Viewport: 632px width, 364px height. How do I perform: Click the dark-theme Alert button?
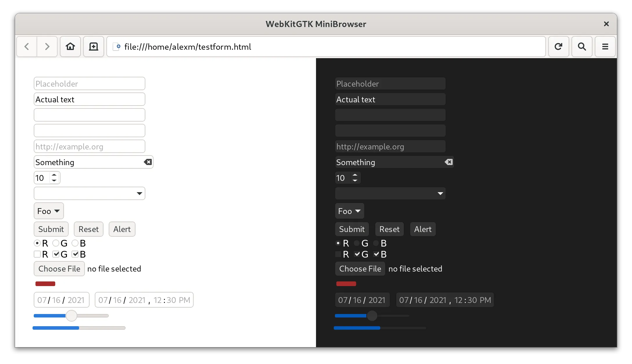(423, 229)
